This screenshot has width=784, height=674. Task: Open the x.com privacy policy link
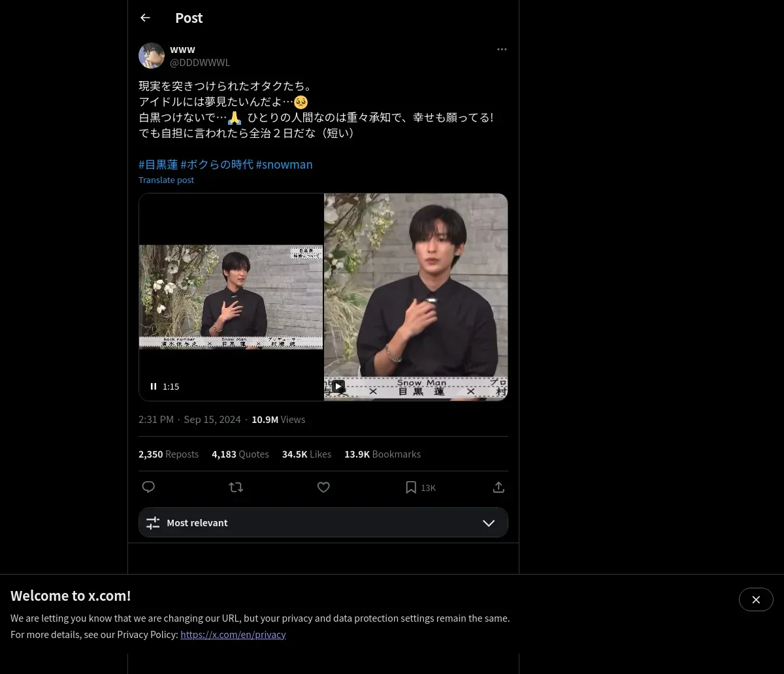click(x=233, y=634)
